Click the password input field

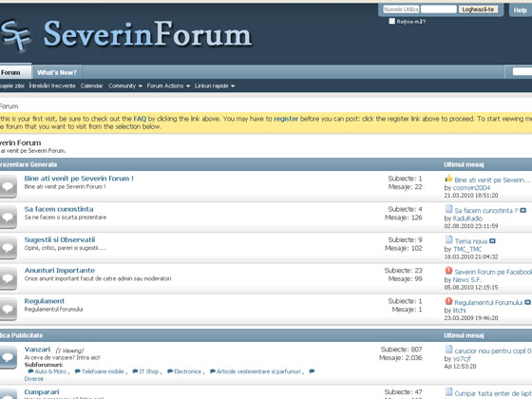438,9
